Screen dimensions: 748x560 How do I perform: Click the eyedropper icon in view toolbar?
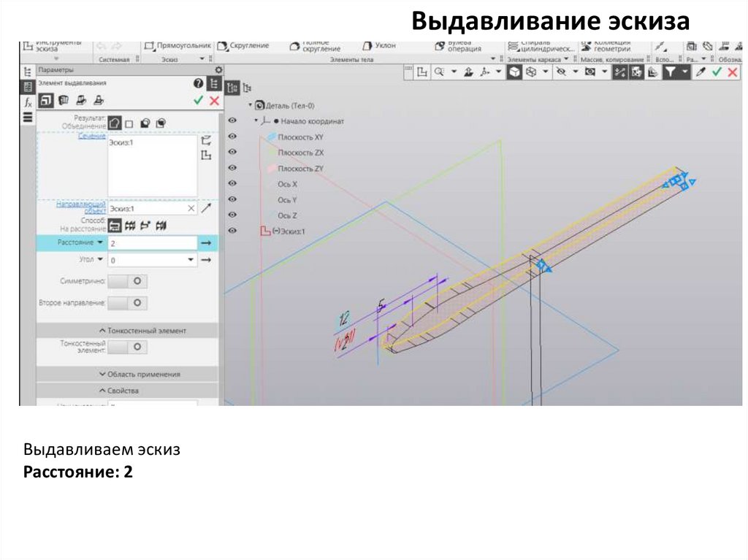[x=701, y=72]
